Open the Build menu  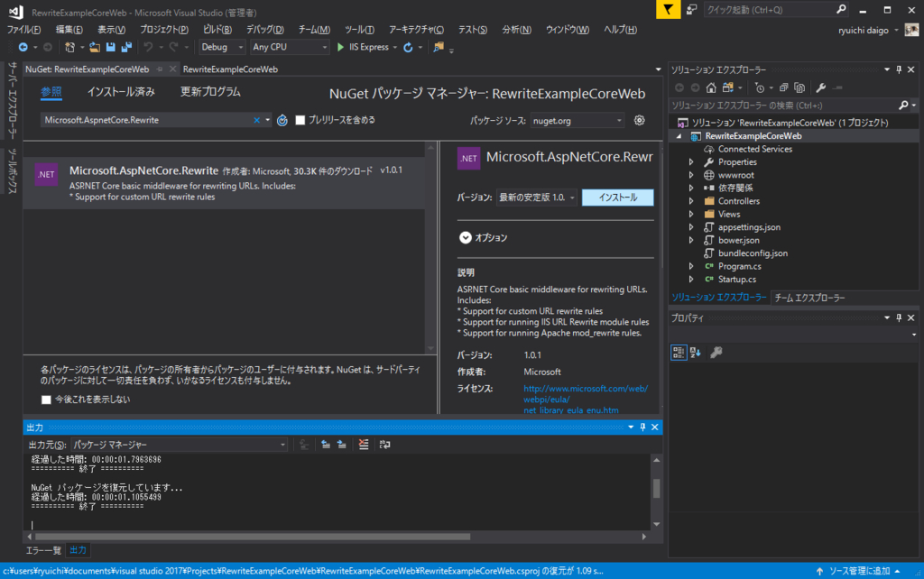pos(217,30)
